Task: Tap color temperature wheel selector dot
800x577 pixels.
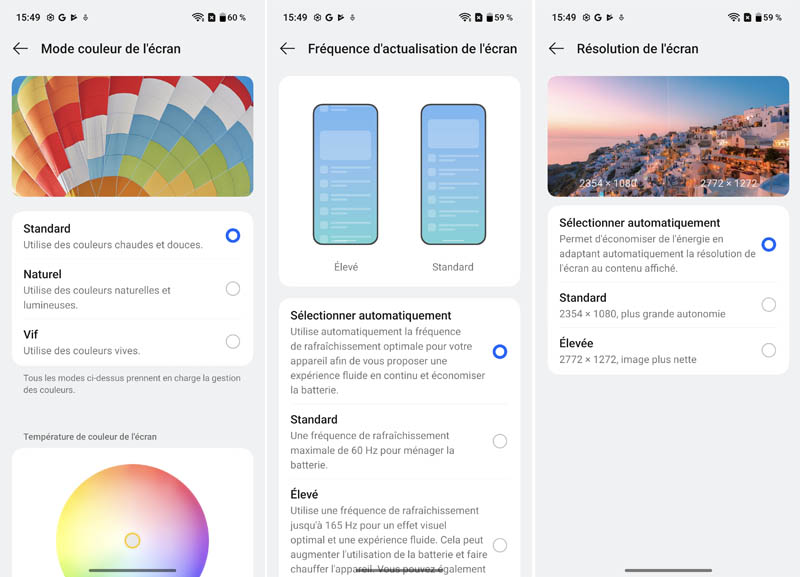Action: tap(132, 540)
